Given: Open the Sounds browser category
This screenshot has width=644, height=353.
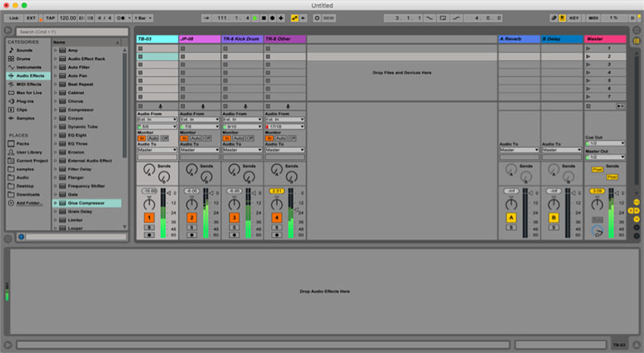Looking at the screenshot, I should [24, 50].
